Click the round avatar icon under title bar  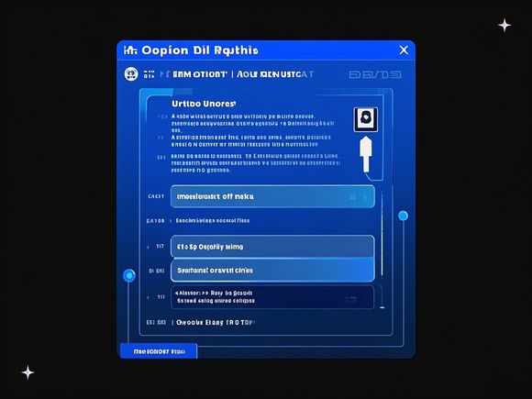pyautogui.click(x=131, y=73)
